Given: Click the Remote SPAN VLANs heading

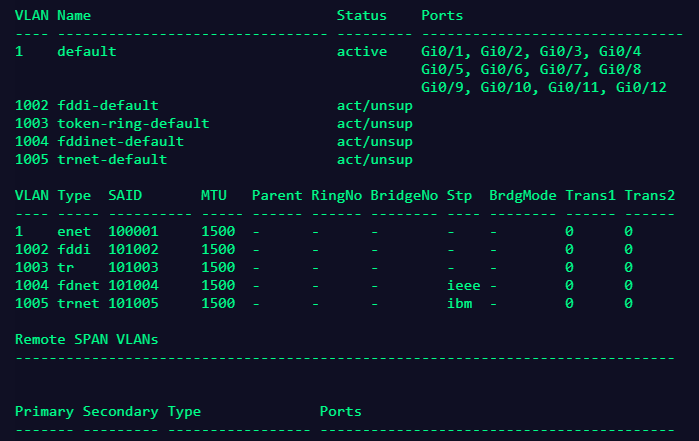Looking at the screenshot, I should [86, 339].
